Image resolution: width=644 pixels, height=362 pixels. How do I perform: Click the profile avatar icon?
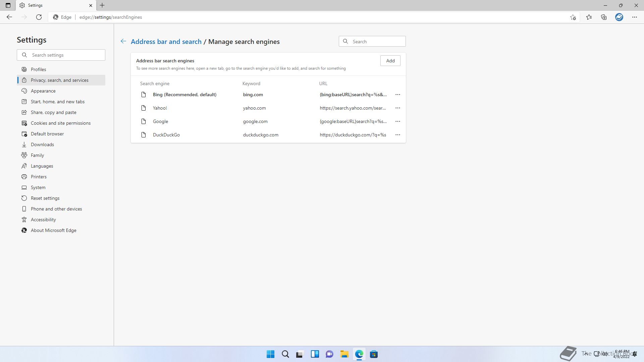tap(619, 17)
